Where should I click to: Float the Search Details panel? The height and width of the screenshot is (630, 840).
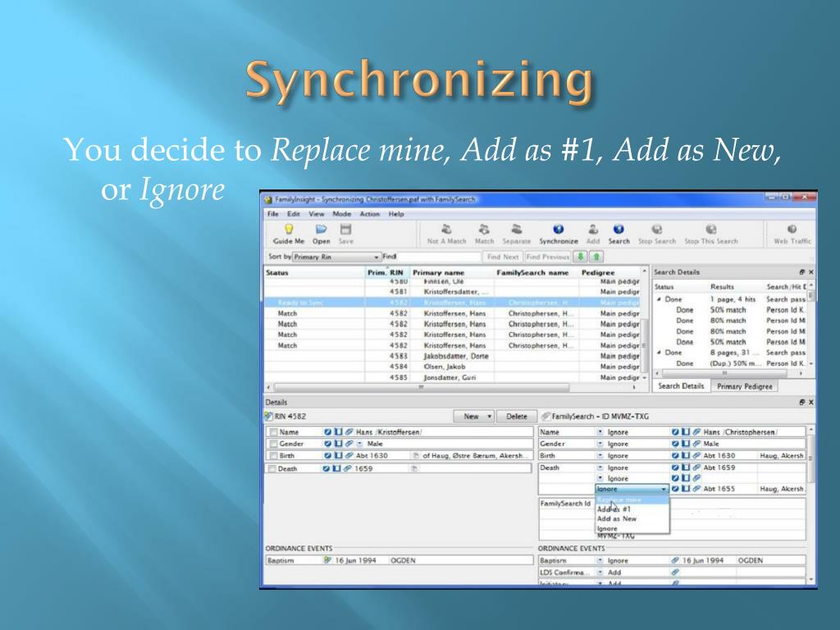click(x=802, y=272)
